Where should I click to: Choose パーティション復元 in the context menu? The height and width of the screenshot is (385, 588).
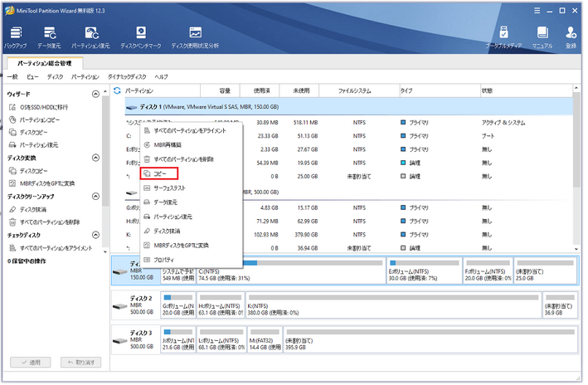coord(192,217)
